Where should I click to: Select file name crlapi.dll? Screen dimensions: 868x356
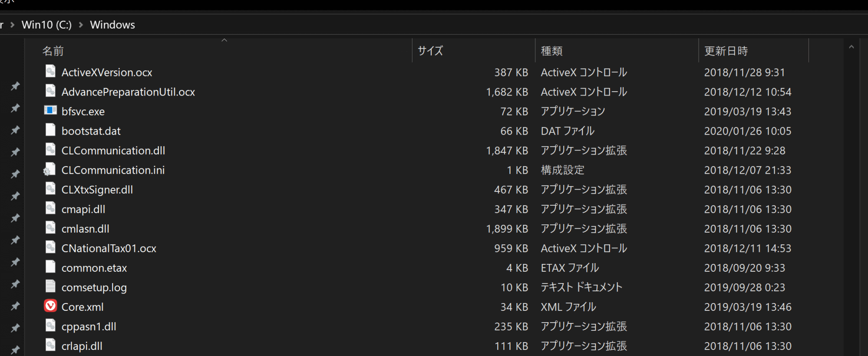tap(82, 346)
